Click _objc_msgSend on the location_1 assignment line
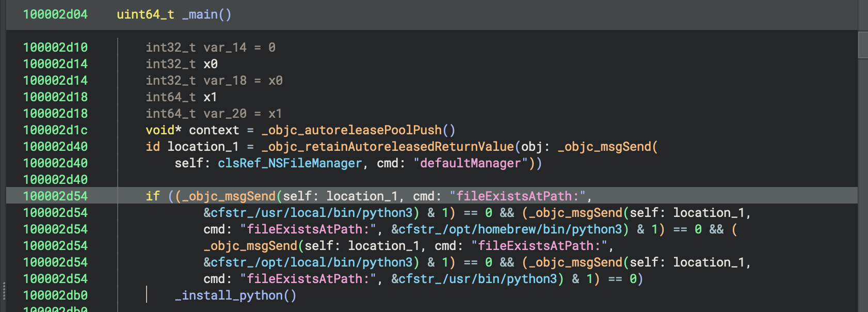 pyautogui.click(x=604, y=147)
